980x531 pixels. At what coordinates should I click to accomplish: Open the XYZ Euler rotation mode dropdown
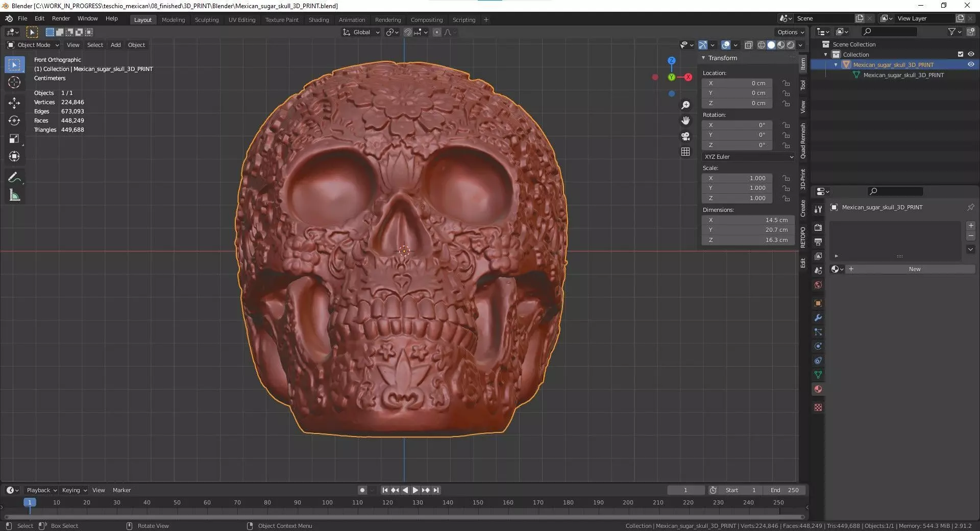pos(748,157)
